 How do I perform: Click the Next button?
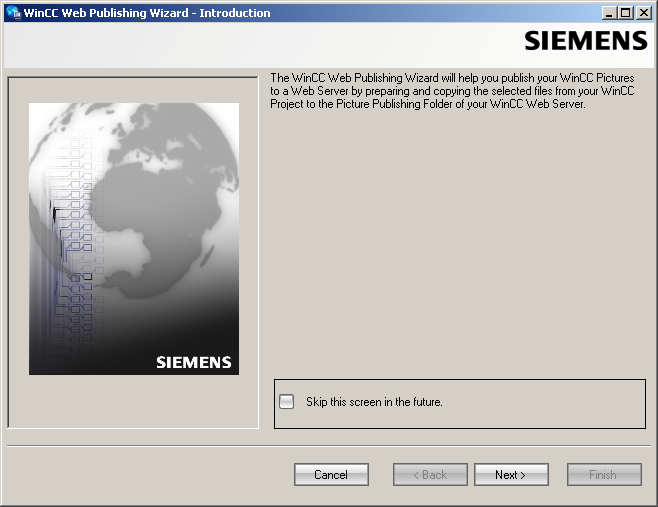point(511,475)
